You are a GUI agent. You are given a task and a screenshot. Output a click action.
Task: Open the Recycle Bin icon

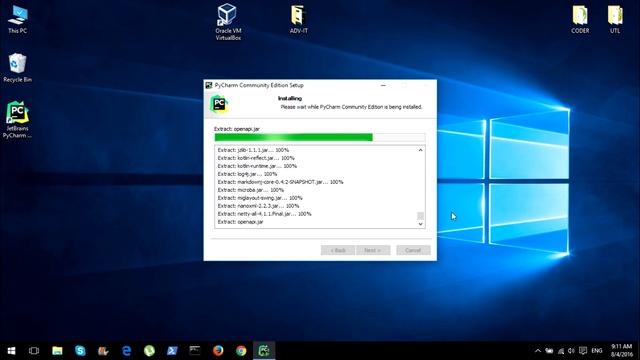tap(17, 68)
